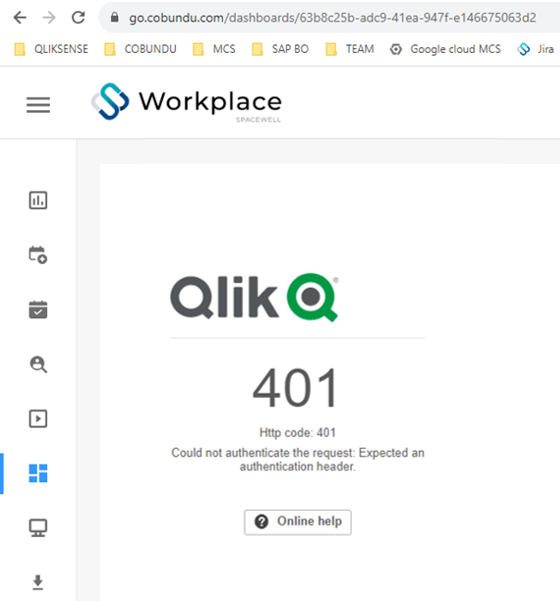This screenshot has height=601, width=560.
Task: Click the padlock site security icon
Action: (114, 17)
